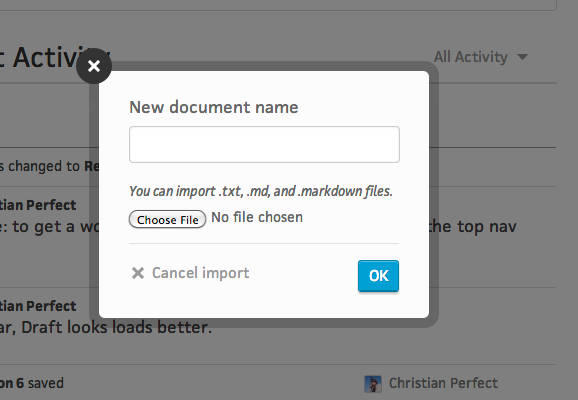Click the No file chosen label

(257, 218)
